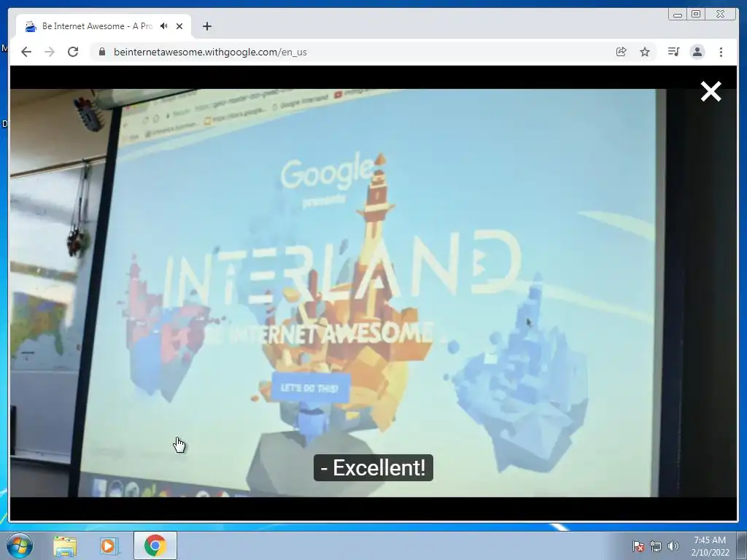Click the forward navigation arrow
The height and width of the screenshot is (560, 747).
coord(50,52)
